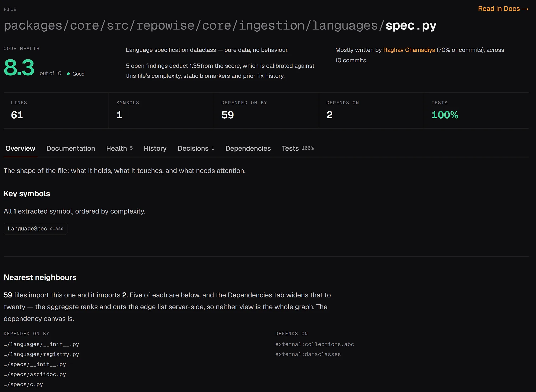Click the 8.3 code health score
Viewport: 536px width, 392px height.
19,67
